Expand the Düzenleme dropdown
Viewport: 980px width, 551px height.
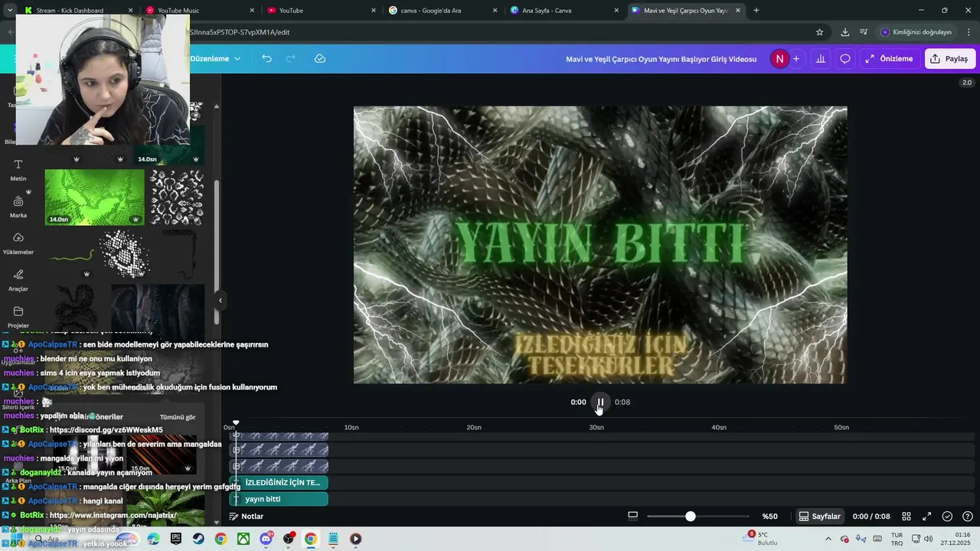(x=215, y=59)
